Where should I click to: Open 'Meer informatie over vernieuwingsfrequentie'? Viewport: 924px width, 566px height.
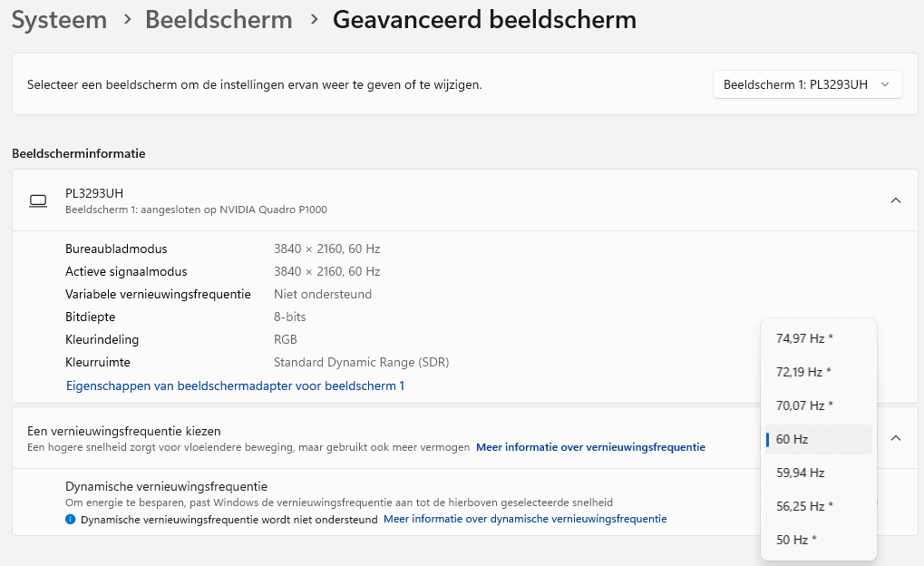590,446
